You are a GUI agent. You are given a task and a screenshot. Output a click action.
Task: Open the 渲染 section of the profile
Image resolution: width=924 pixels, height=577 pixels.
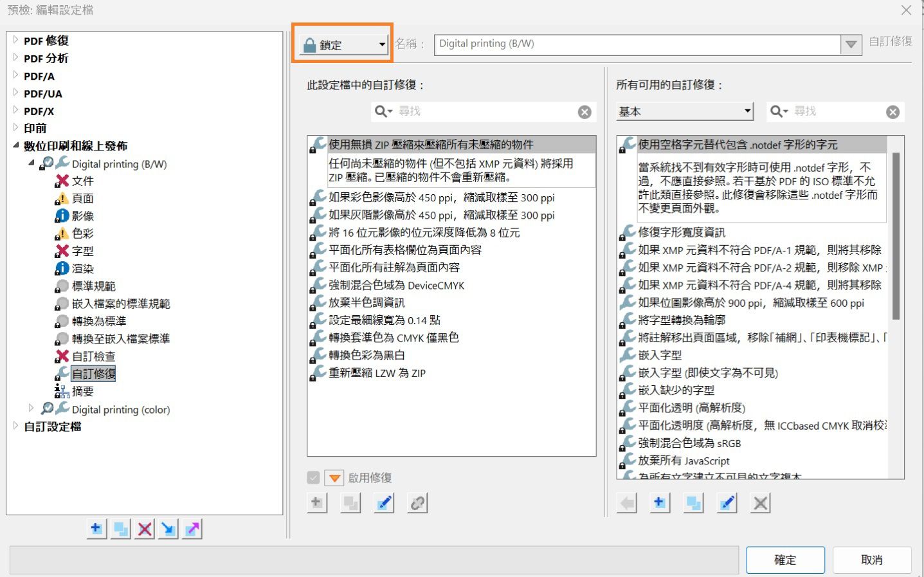tap(82, 268)
